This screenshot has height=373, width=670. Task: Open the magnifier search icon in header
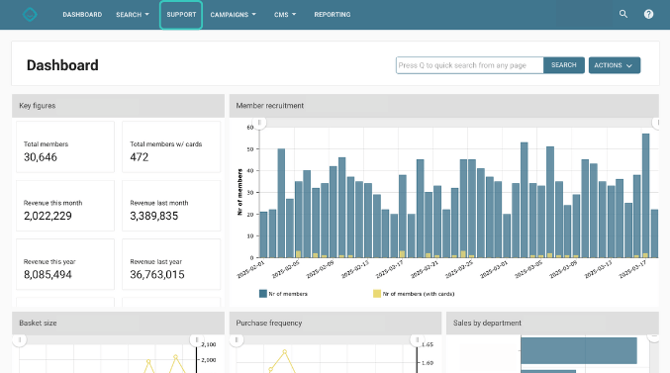pos(623,14)
